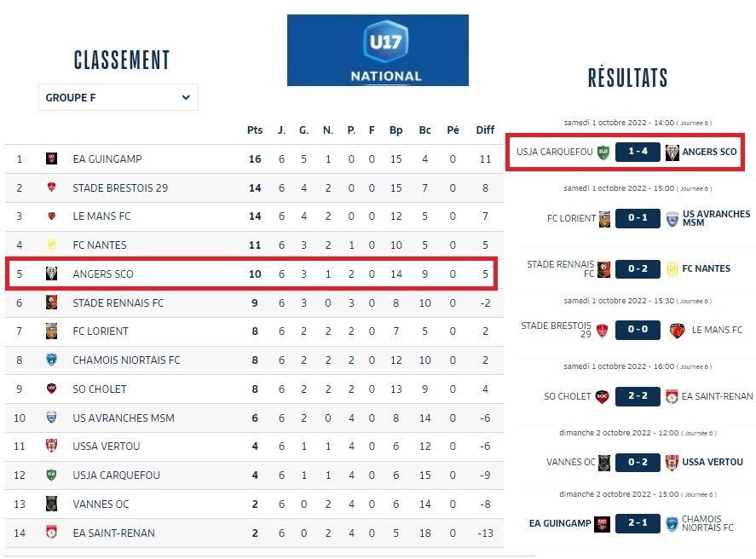Viewport: 756px width, 559px height.
Task: Click the 2 - 1 Guingamp-Niortais score
Action: click(x=638, y=524)
